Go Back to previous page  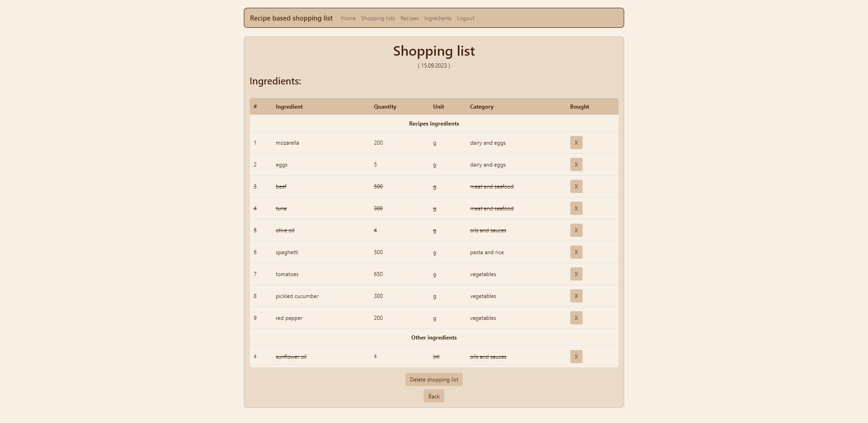tap(433, 396)
